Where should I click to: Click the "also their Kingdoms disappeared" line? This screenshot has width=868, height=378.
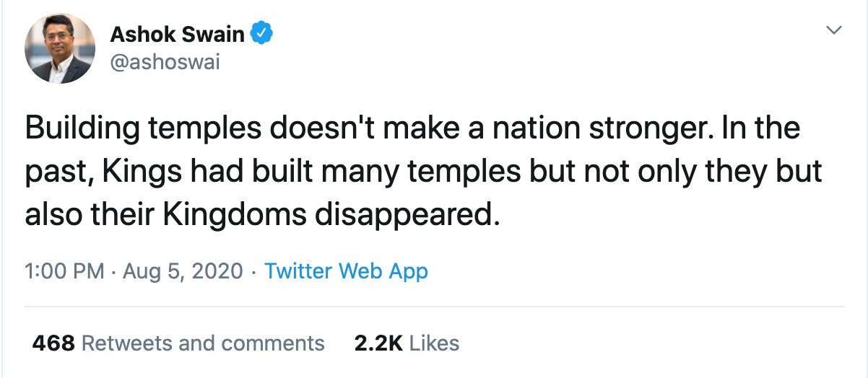click(x=261, y=215)
